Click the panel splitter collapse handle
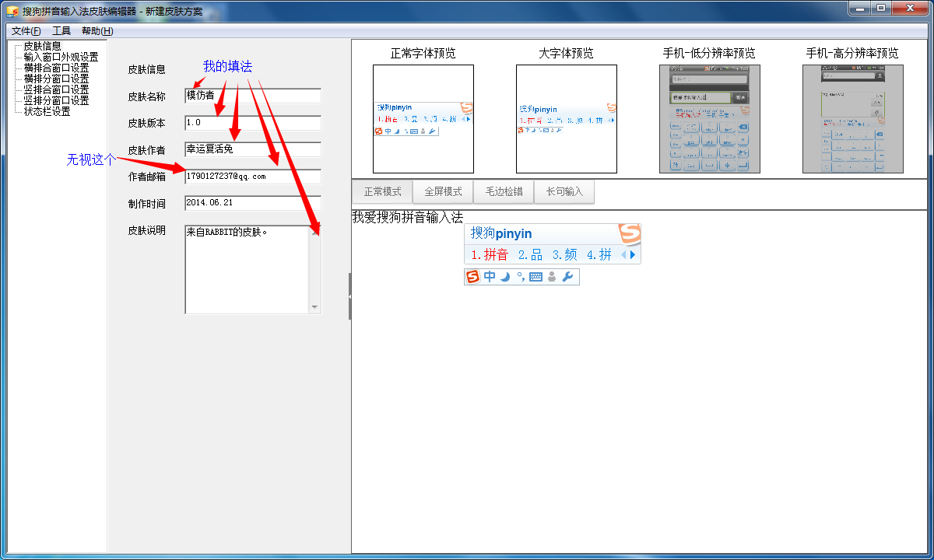 pyautogui.click(x=349, y=296)
